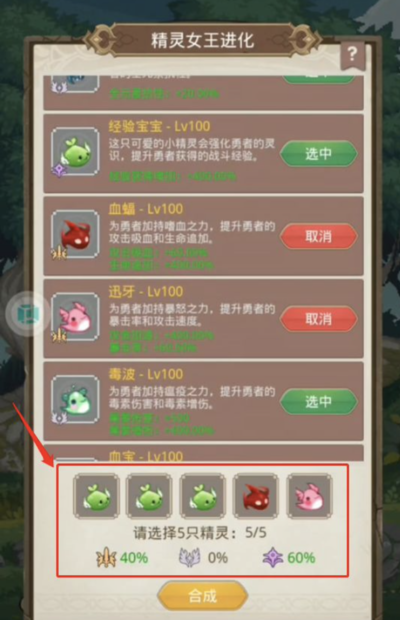Select 毒波 with its 选中 button
Viewport: 400px width, 620px height.
click(319, 402)
